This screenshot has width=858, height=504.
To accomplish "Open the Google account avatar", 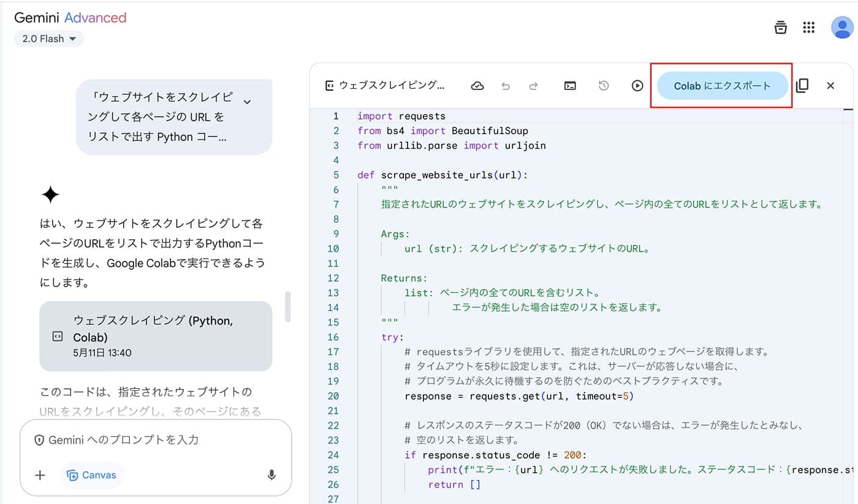I will [x=842, y=28].
